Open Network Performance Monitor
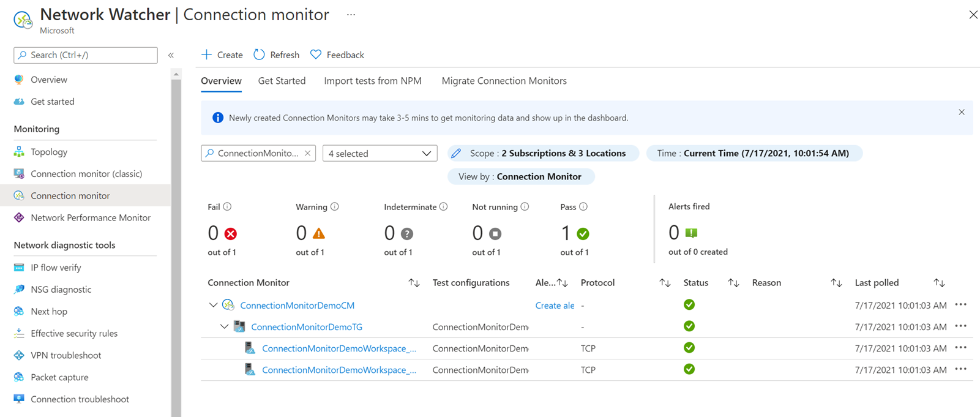 (90, 217)
